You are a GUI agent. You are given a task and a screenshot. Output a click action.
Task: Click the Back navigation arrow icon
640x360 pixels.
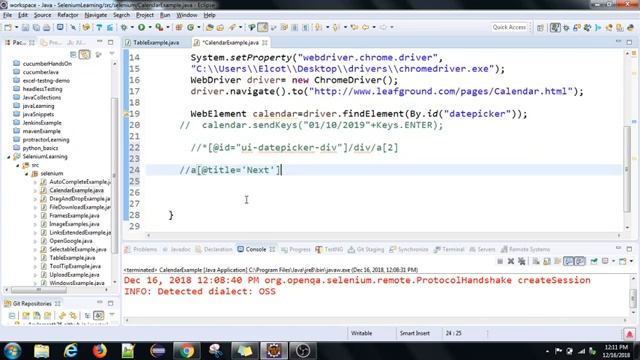365,27
